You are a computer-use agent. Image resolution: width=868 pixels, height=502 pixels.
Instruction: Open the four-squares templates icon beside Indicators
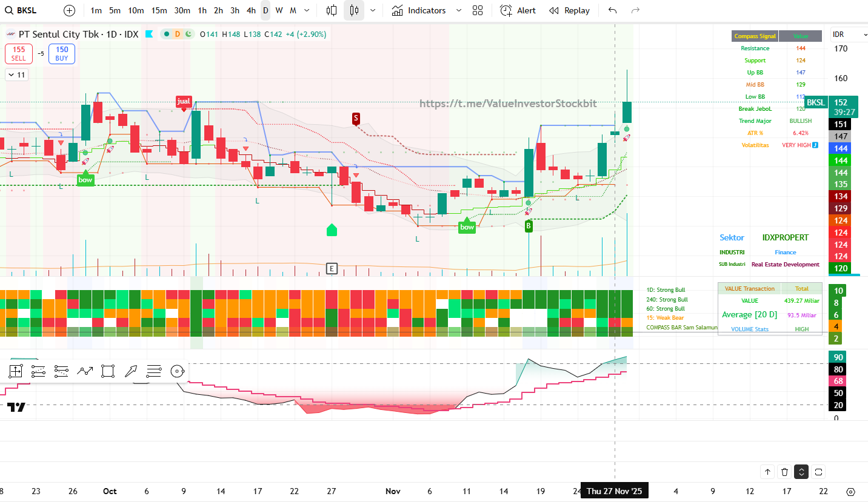(x=478, y=10)
